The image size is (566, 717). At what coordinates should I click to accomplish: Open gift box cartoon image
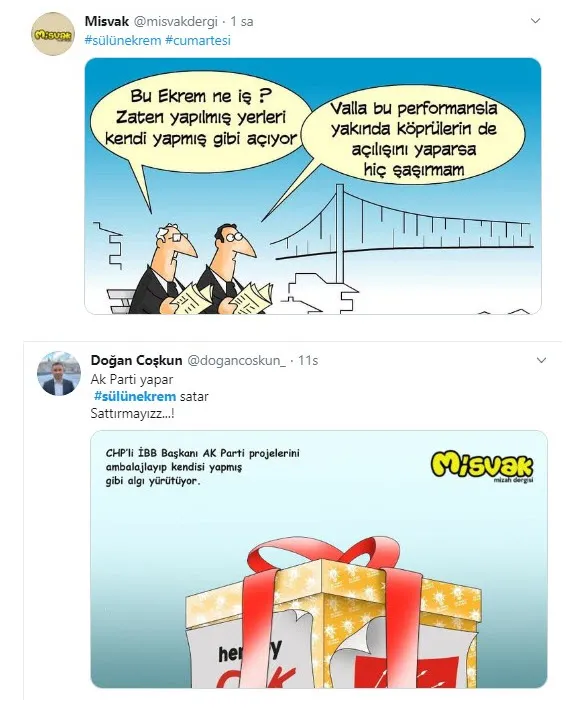[319, 559]
